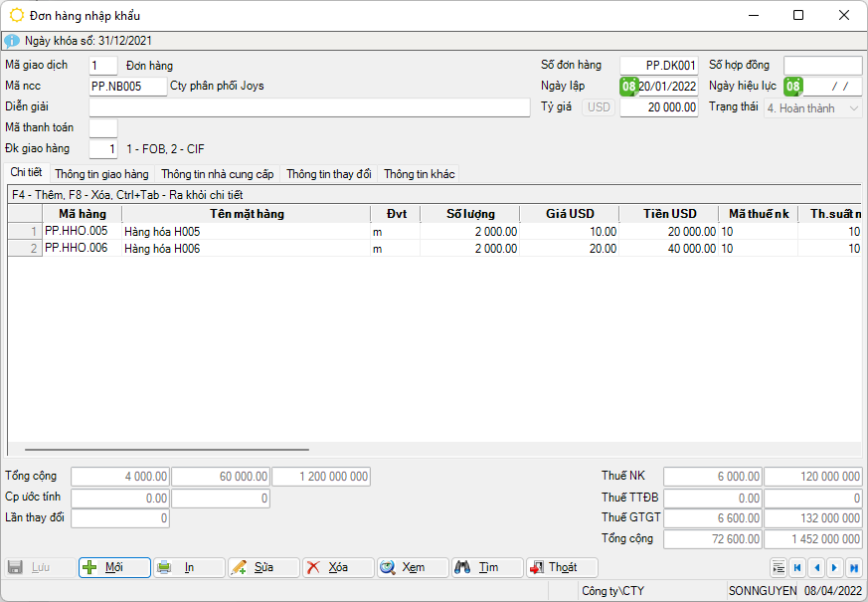Open the Ngày hiệu lực calendar picker
The width and height of the screenshot is (868, 602).
click(x=792, y=87)
